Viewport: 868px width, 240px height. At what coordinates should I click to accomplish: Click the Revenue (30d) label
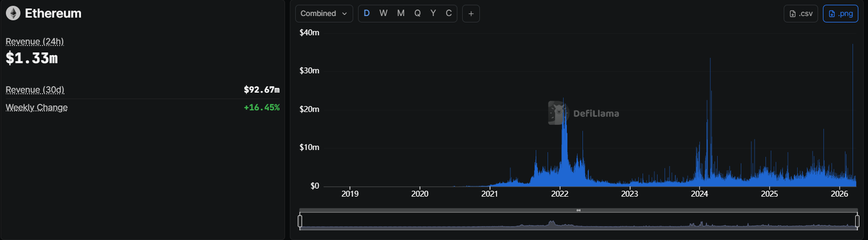(35, 90)
